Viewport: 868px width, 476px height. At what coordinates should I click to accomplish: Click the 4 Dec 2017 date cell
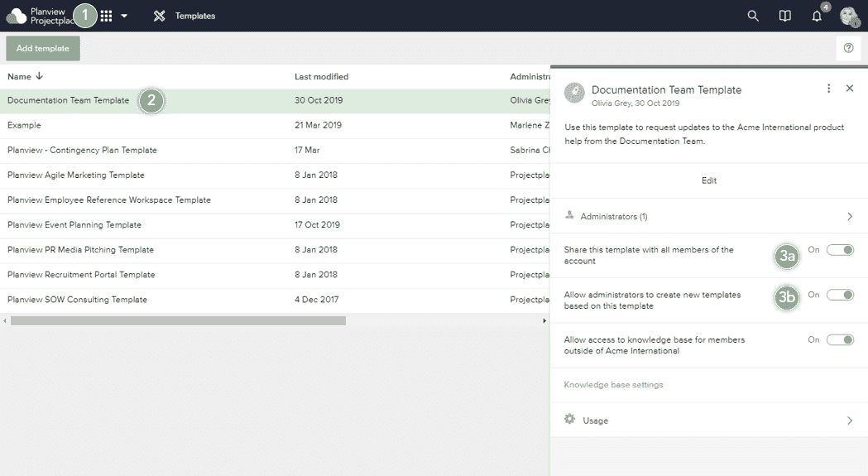317,300
